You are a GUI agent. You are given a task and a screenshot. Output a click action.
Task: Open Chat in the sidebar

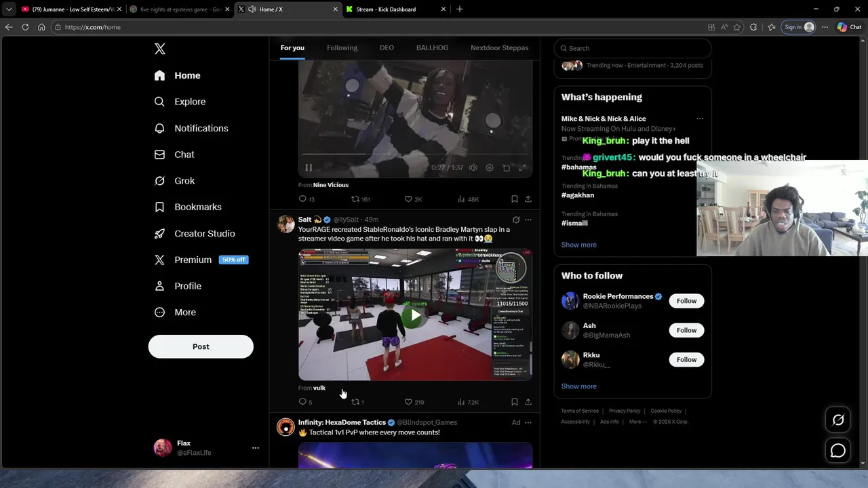pos(175,155)
